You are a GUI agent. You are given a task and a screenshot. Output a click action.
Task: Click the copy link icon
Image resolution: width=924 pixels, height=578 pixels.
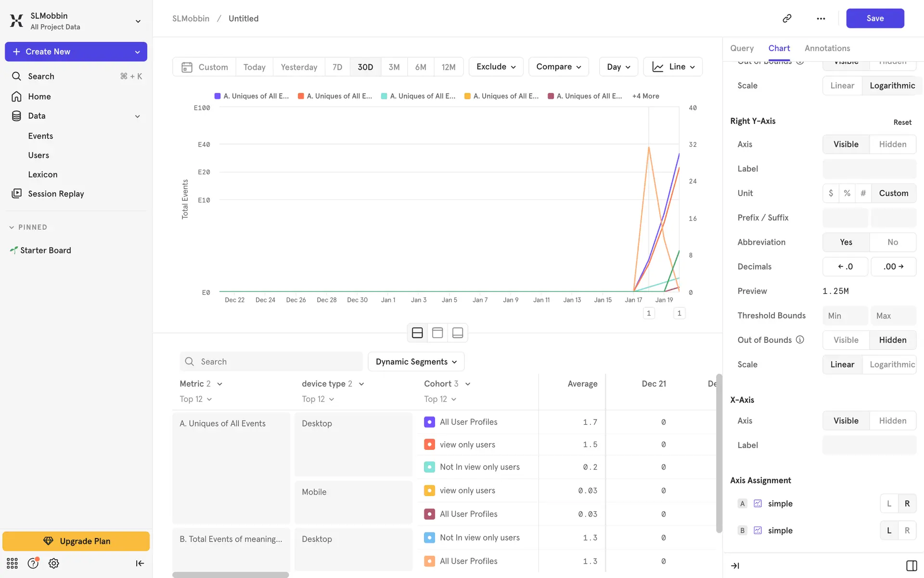pyautogui.click(x=787, y=18)
